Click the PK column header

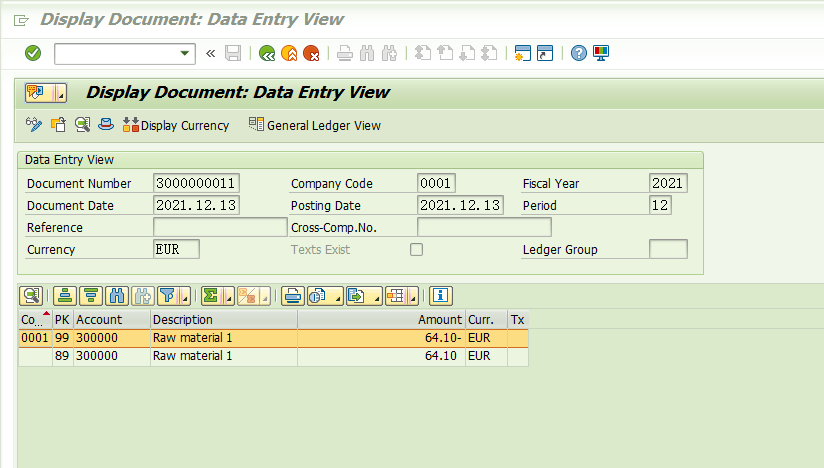pyautogui.click(x=62, y=319)
